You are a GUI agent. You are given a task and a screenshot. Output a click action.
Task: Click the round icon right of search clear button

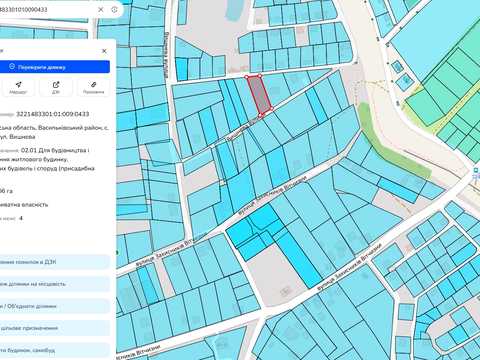coord(114,10)
